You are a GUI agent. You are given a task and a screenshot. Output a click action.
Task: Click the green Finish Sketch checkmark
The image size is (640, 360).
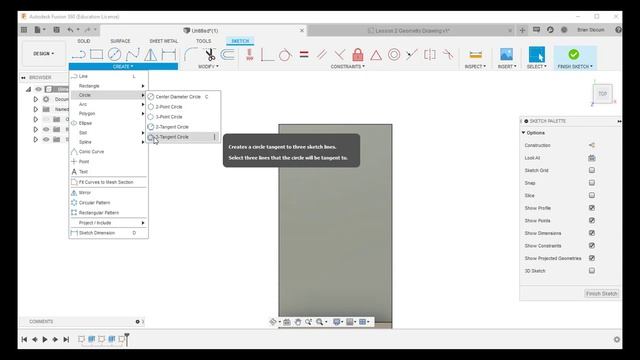[x=573, y=54]
